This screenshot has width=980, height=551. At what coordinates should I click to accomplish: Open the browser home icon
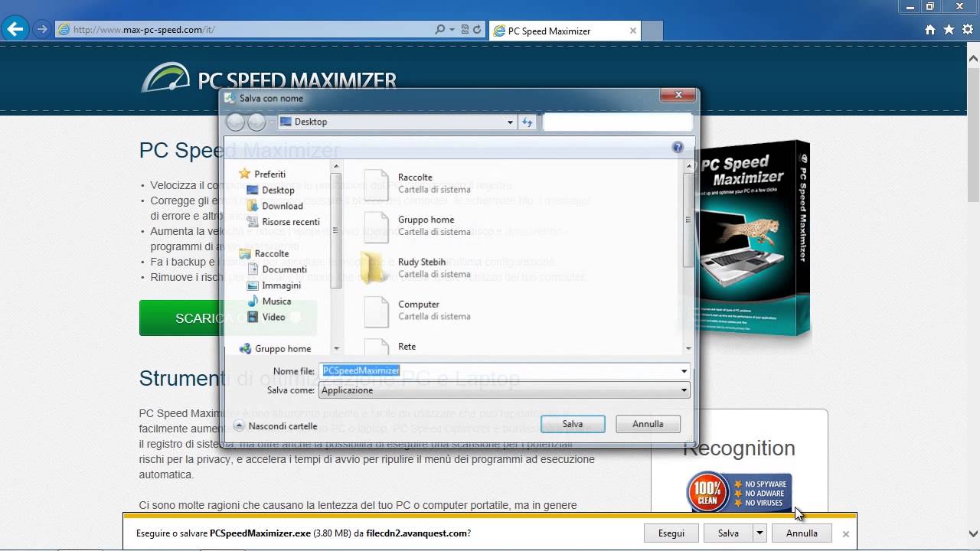click(930, 30)
